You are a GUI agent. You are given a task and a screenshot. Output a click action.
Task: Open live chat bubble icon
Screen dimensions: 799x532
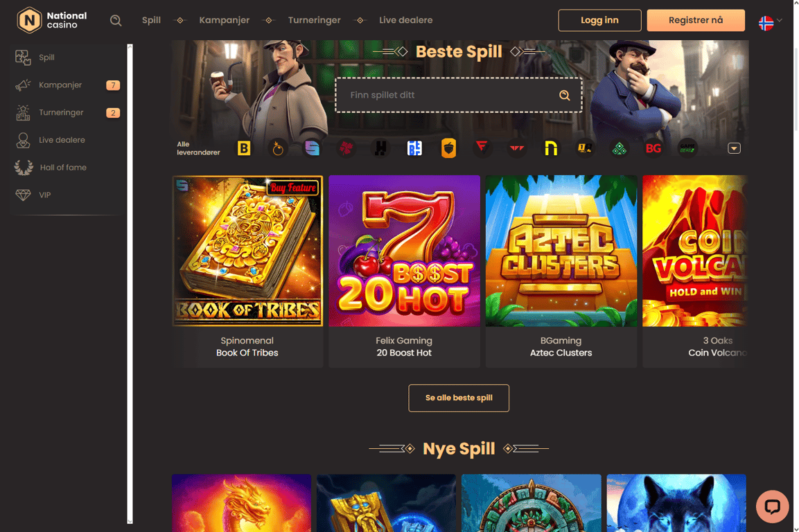[x=772, y=506]
